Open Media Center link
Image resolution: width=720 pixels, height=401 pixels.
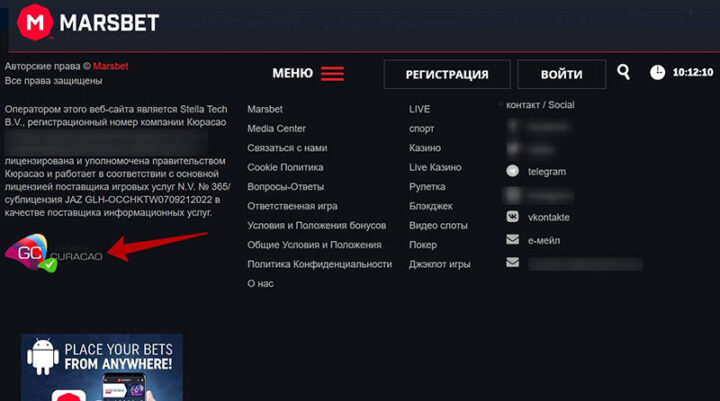(x=276, y=129)
